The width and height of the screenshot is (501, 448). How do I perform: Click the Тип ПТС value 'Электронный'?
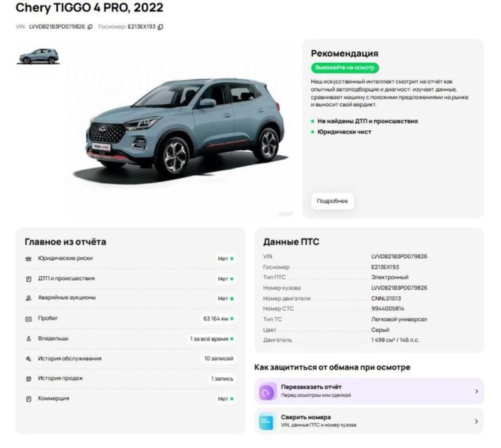click(390, 277)
